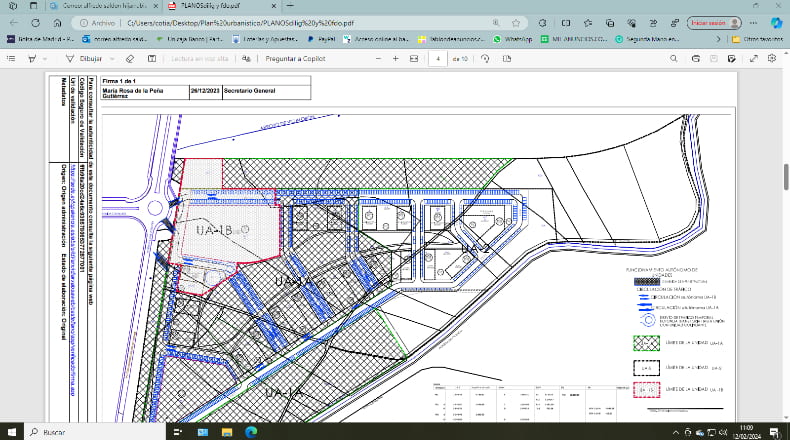
Task: Toggle fit to width page view
Action: 414,59
